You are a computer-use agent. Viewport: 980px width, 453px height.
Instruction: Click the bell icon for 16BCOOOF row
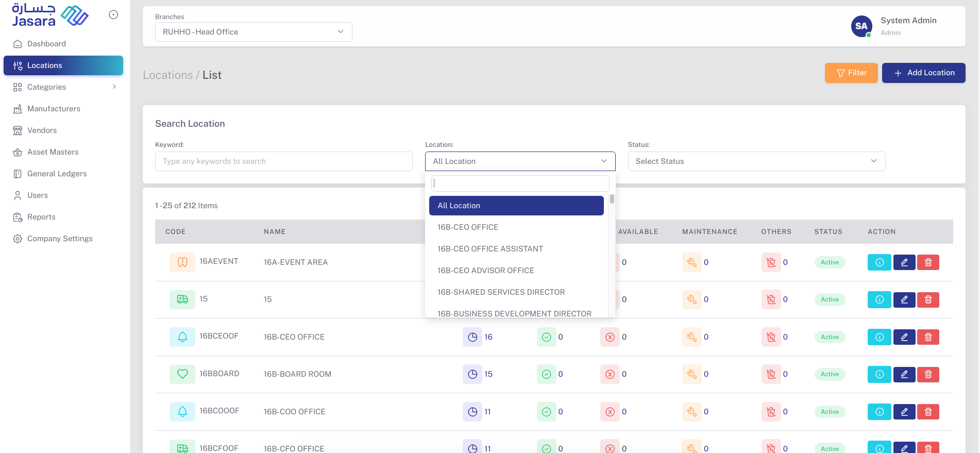pyautogui.click(x=182, y=411)
